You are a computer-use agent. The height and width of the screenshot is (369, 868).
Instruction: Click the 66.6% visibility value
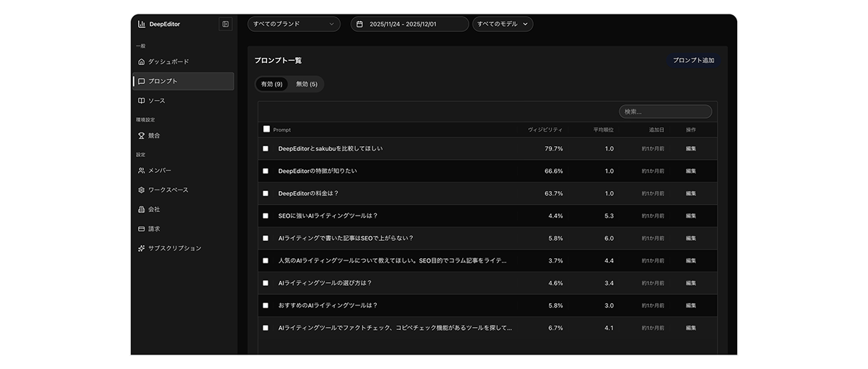(x=553, y=171)
